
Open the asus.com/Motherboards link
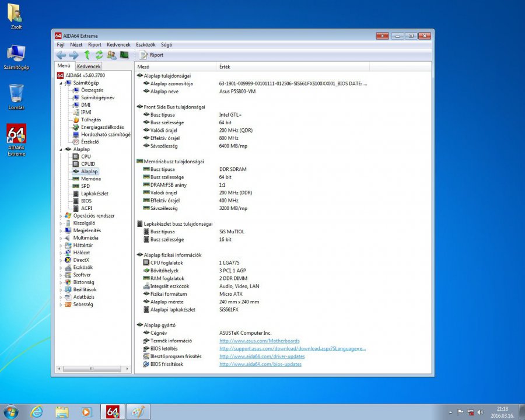click(259, 341)
